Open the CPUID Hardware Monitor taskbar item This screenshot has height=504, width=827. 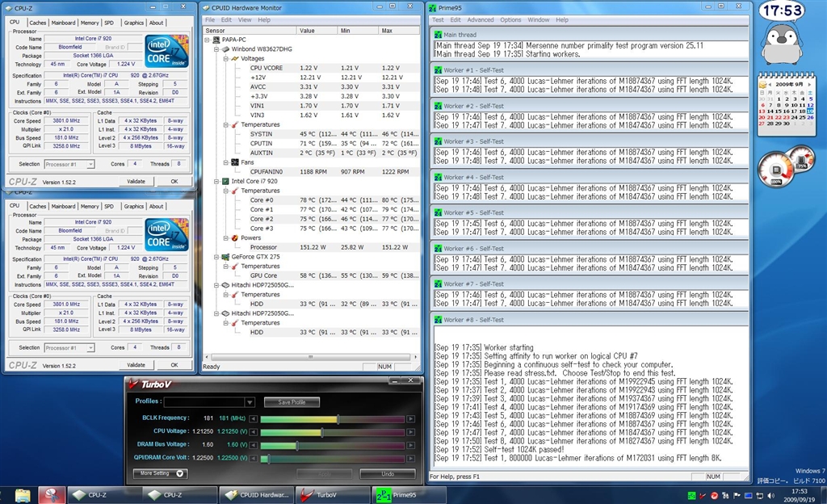(x=255, y=494)
